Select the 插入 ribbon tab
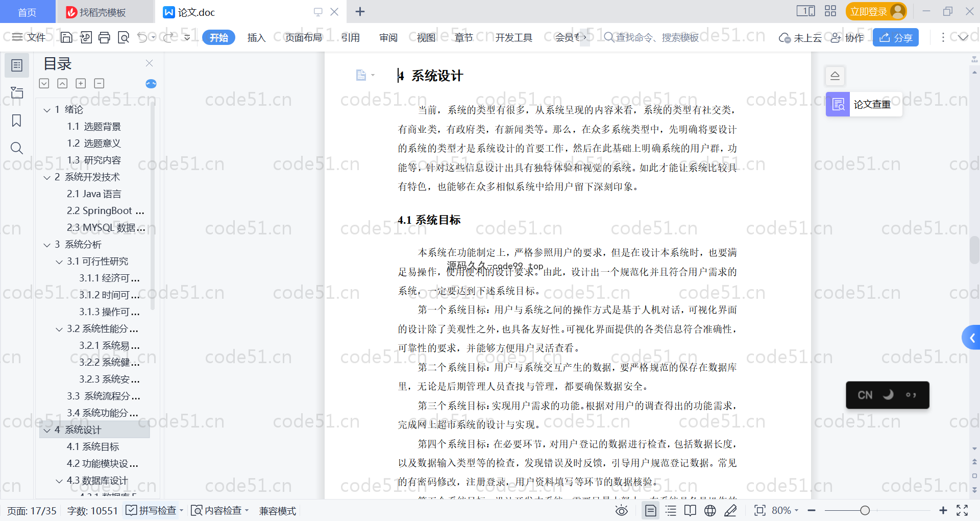The width and height of the screenshot is (980, 521). [256, 37]
